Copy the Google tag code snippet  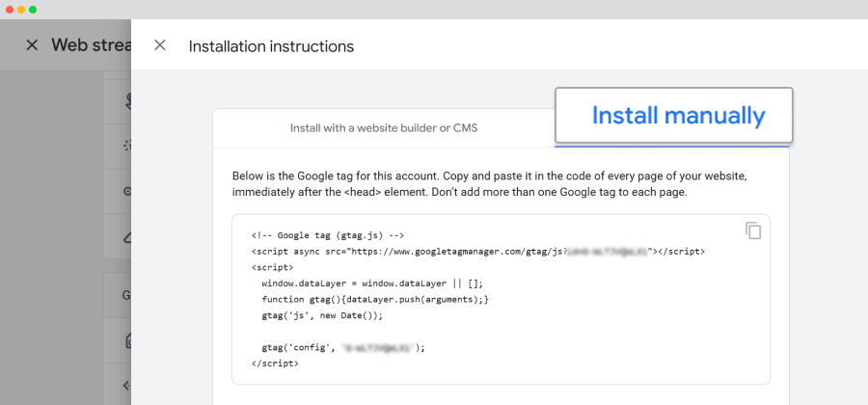pyautogui.click(x=753, y=230)
